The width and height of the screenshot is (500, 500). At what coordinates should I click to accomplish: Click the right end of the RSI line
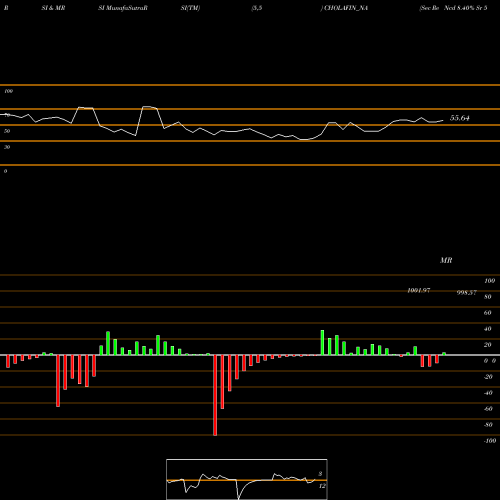443,120
